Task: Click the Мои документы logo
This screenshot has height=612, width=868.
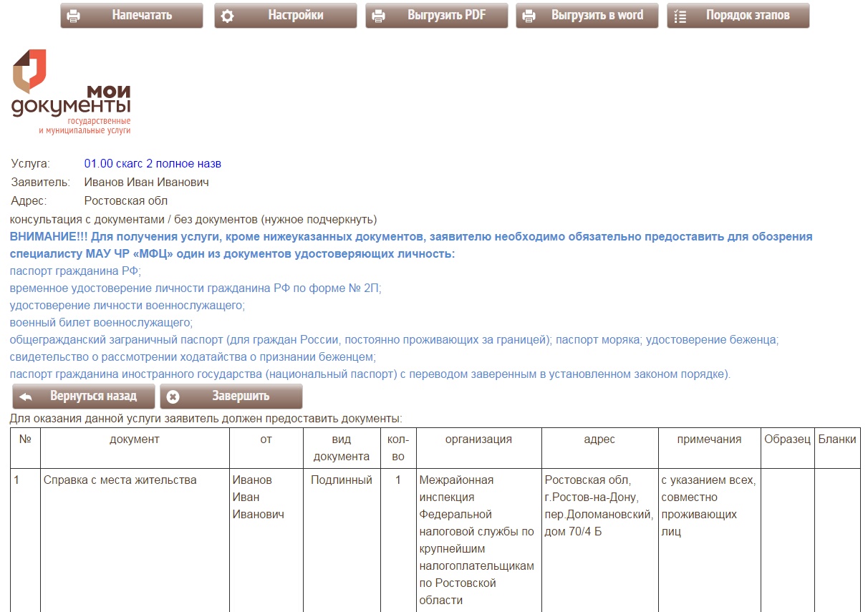Action: pos(71,92)
